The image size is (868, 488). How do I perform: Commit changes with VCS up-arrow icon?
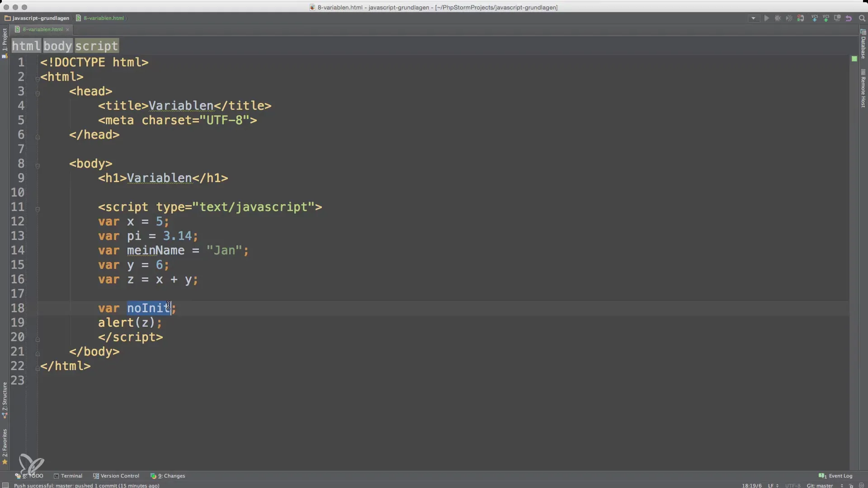coord(826,19)
